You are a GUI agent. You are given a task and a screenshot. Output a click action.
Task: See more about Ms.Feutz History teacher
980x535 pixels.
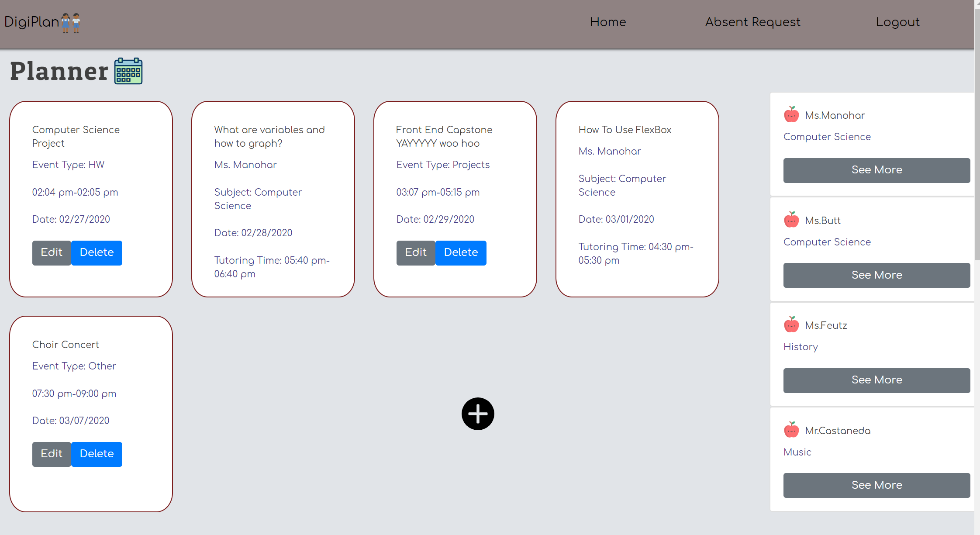pyautogui.click(x=877, y=380)
